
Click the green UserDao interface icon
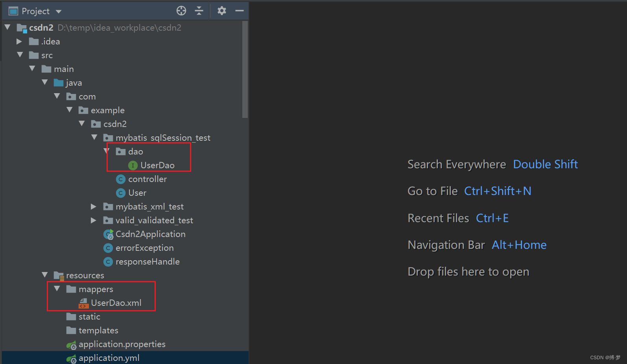tap(133, 165)
